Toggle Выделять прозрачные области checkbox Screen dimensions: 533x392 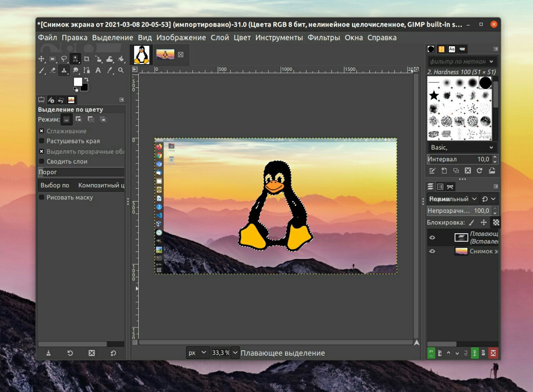coord(41,152)
